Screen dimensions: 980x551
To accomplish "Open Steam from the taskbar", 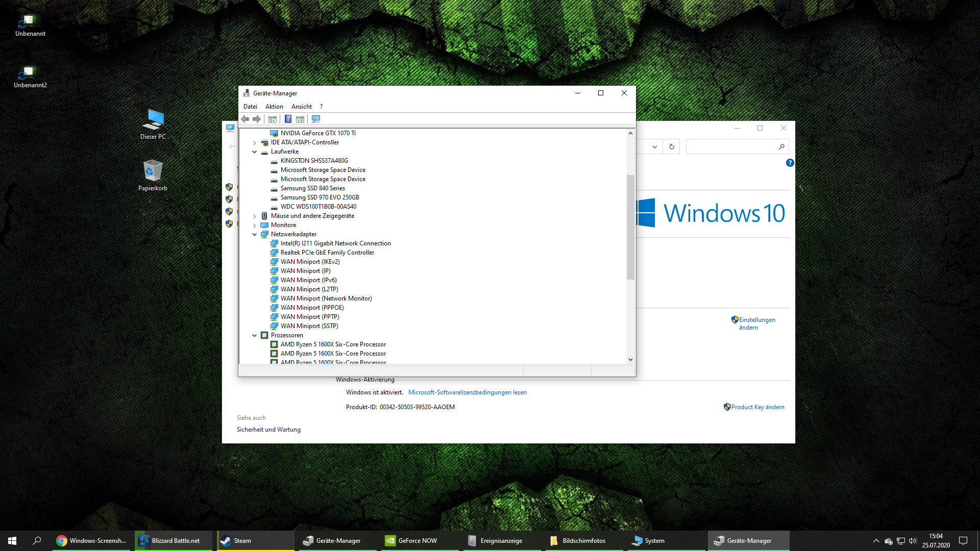I will [242, 541].
